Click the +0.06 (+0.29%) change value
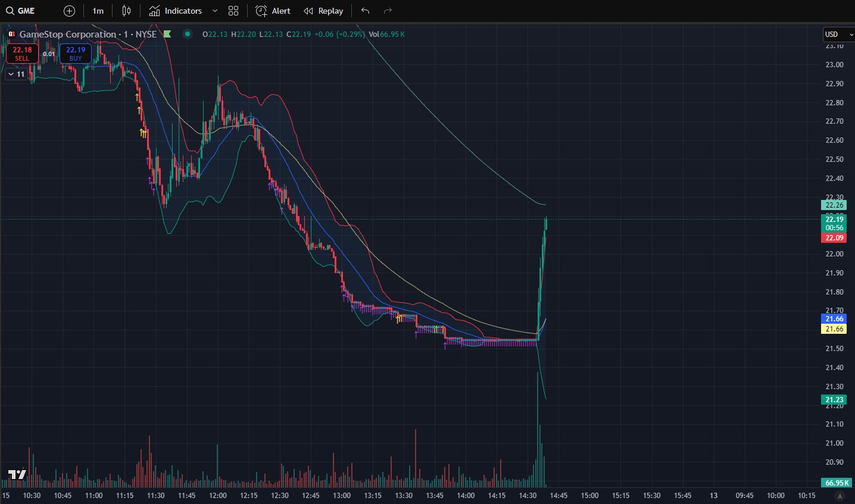Screen dimensions: 855x504 (339, 34)
